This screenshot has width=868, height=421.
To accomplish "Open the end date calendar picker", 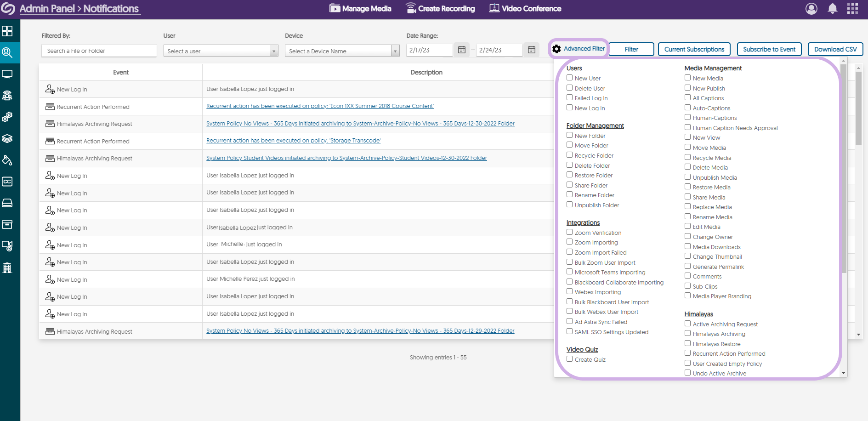I will (x=531, y=50).
